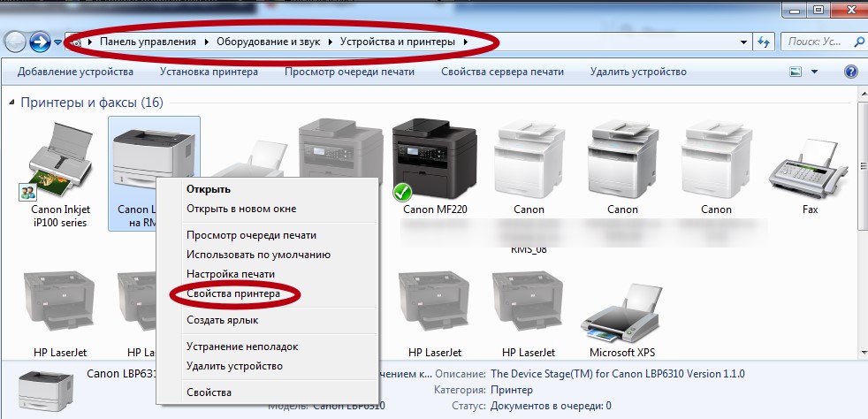Click the Forward navigation arrow button
The width and height of the screenshot is (868, 419).
(40, 42)
